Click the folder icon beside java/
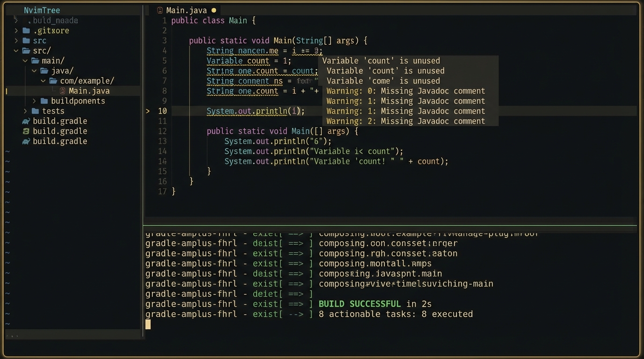 [x=44, y=71]
